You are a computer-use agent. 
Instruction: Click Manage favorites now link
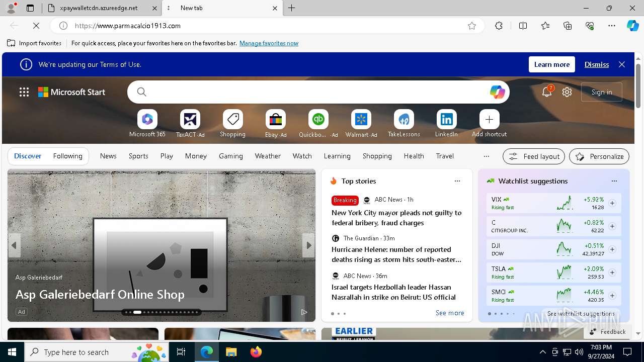click(269, 43)
